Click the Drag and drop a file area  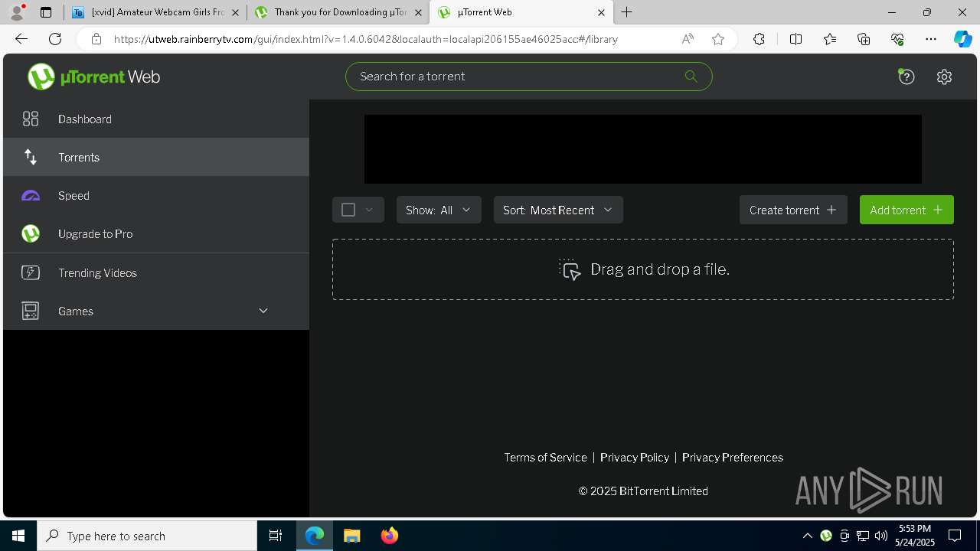(643, 269)
